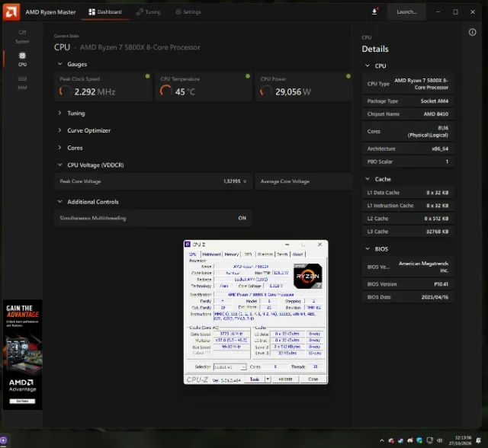Click the L2 Cache 8 x 512 KB row
Screen dimensions: 488x448
[x=408, y=219]
